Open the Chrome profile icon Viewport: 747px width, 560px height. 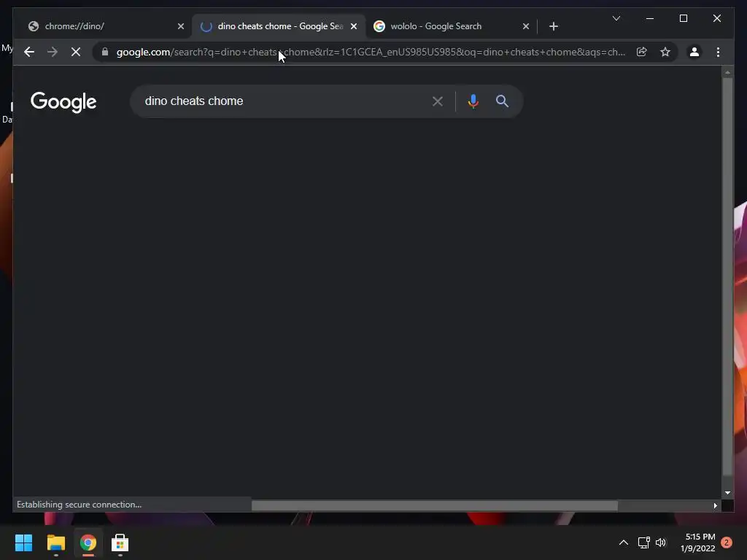[x=694, y=52]
